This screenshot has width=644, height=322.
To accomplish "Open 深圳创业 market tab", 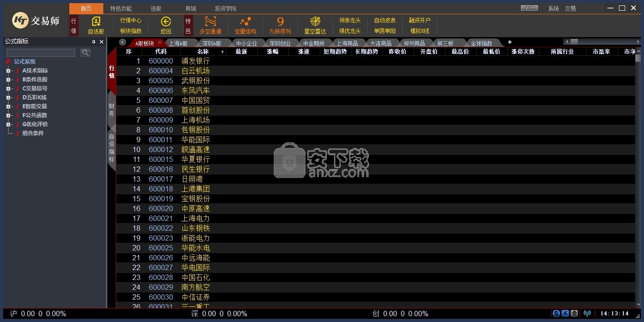I will click(280, 43).
